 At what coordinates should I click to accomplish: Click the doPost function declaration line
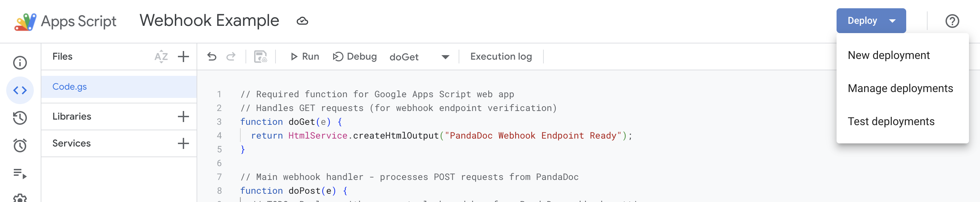294,191
